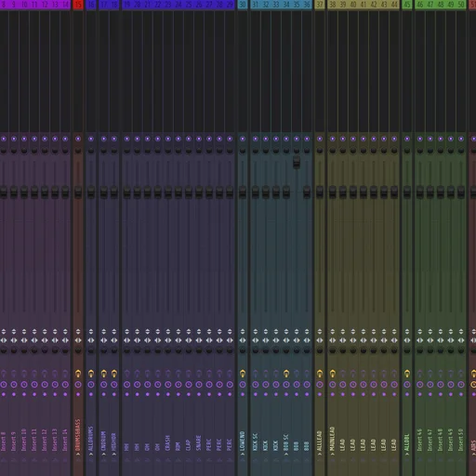This screenshot has width=476, height=476.
Task: Click the Insert 11 track name label
Action: click(x=34, y=440)
